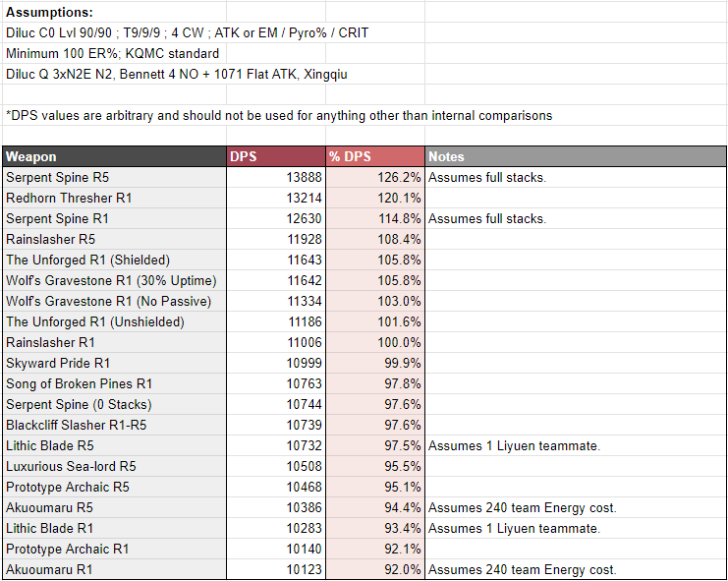Select DPS value 13888
This screenshot has width=728, height=581.
(276, 178)
